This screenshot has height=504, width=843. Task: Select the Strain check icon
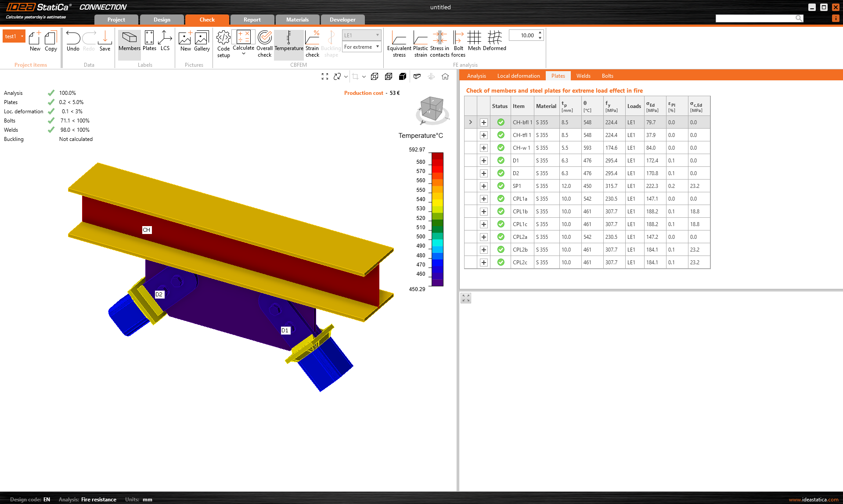(x=312, y=38)
